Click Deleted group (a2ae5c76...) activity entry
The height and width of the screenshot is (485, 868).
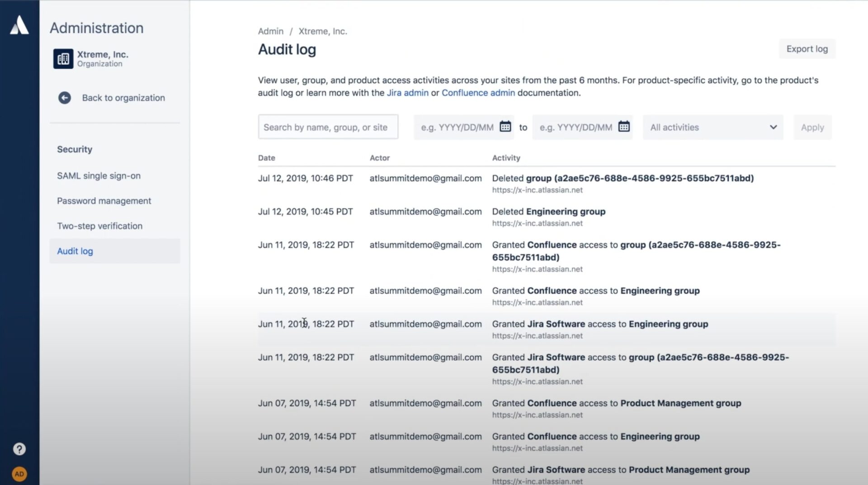coord(623,178)
